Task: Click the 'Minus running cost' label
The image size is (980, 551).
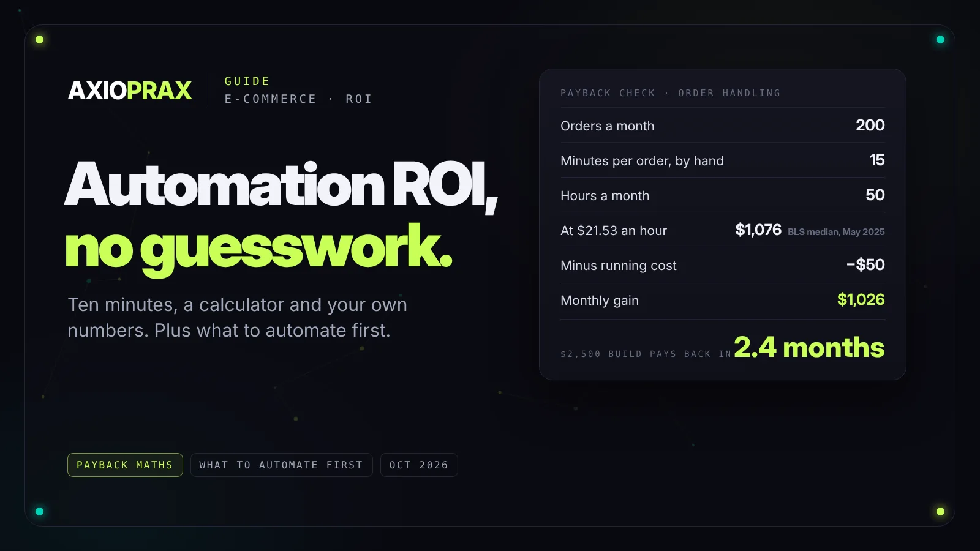Action: tap(619, 266)
